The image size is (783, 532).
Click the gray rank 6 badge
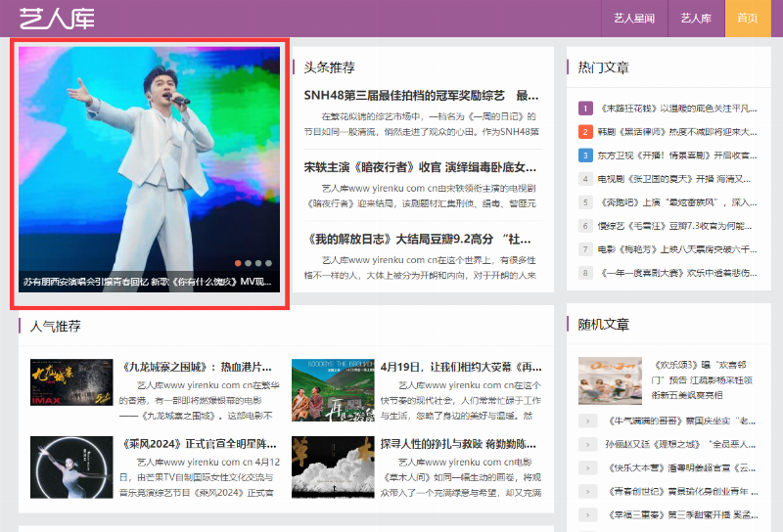(585, 226)
